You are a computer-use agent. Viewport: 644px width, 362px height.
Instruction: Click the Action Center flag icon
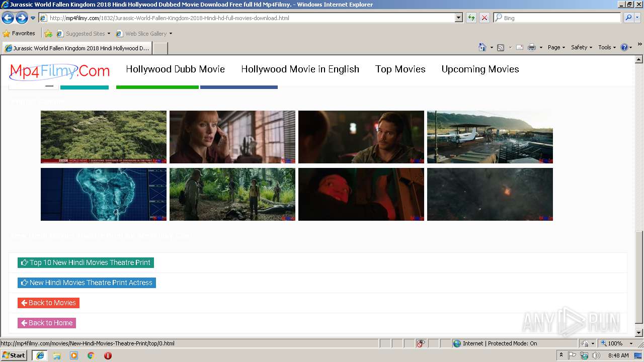(572, 355)
